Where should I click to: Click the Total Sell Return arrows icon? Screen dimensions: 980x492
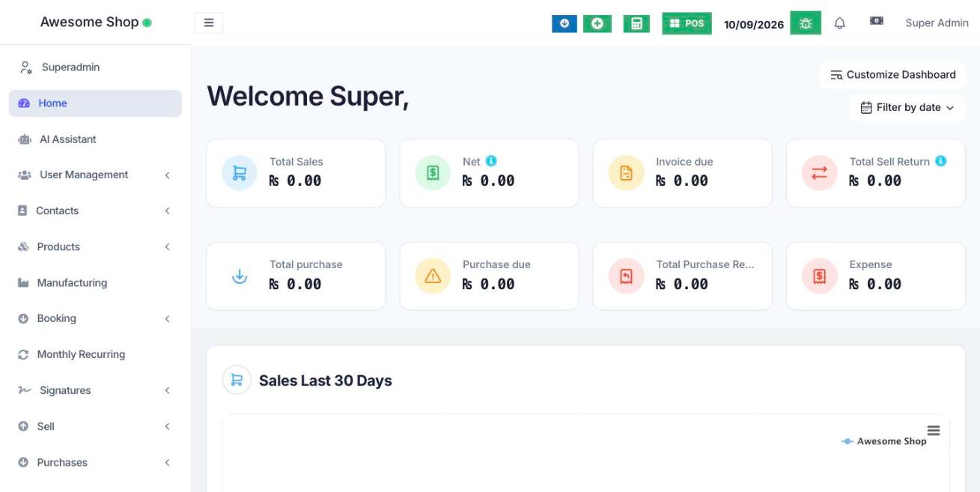pos(820,173)
